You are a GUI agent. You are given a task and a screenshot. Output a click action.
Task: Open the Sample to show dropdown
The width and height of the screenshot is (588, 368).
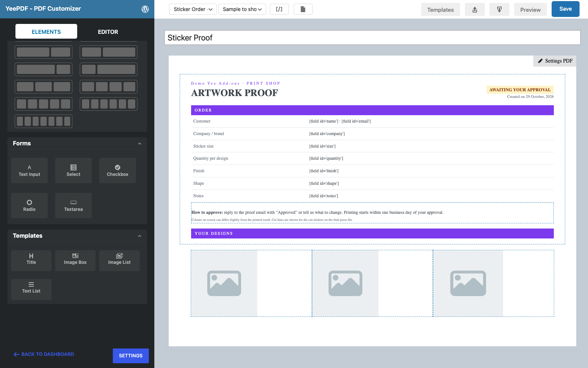pos(242,9)
